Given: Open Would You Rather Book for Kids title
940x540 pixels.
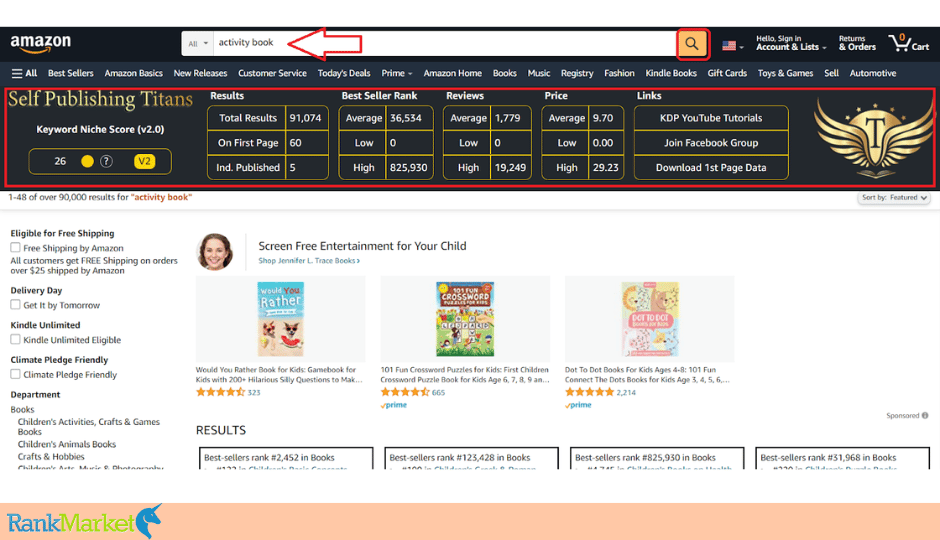Looking at the screenshot, I should tap(279, 375).
